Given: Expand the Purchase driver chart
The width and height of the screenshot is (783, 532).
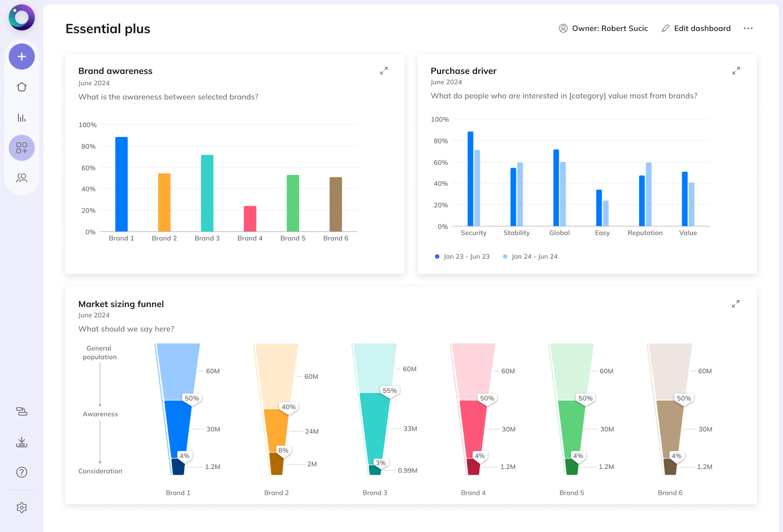Looking at the screenshot, I should pos(736,71).
